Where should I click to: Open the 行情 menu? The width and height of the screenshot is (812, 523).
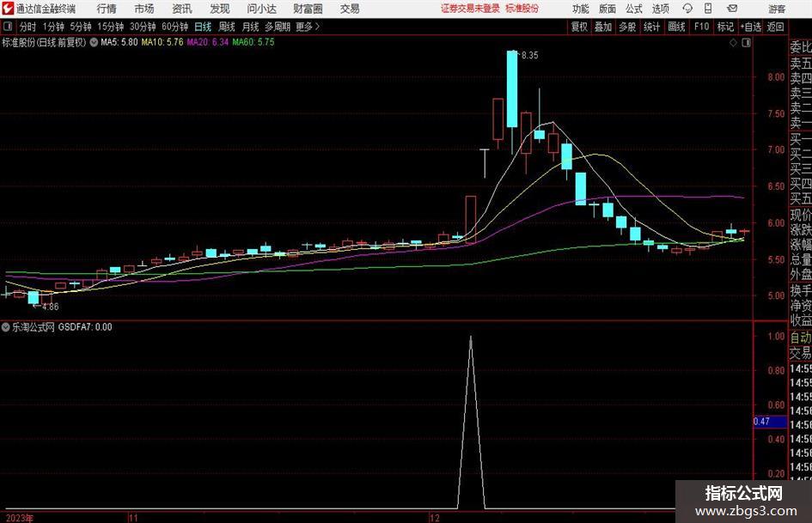[x=107, y=9]
